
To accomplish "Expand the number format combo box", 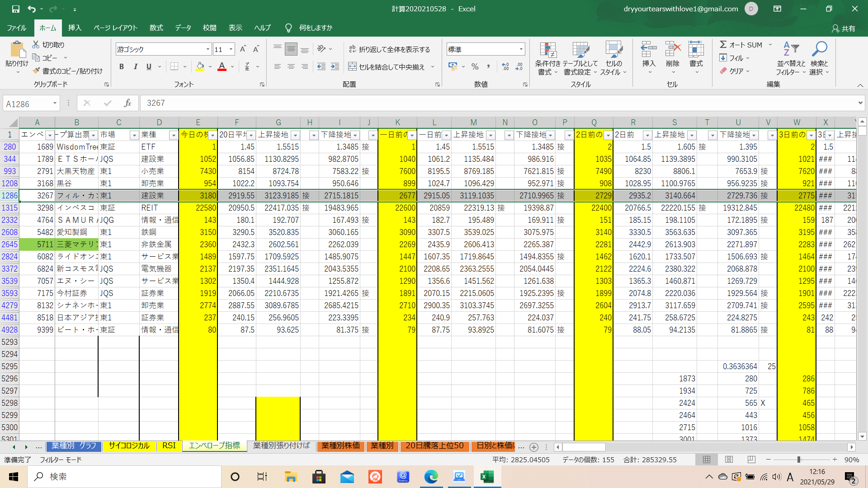I will click(x=521, y=49).
